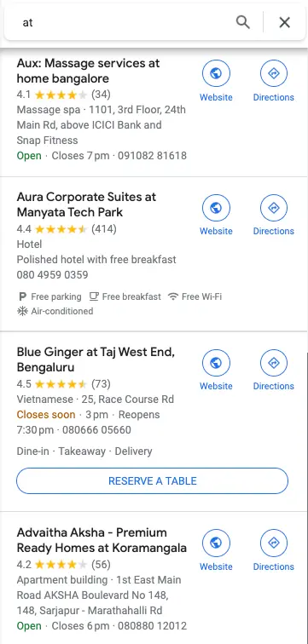Screen dimensions: 308x644
Task: Open Advaitha Aksha Premium Ready Homes listing
Action: pyautogui.click(x=102, y=540)
